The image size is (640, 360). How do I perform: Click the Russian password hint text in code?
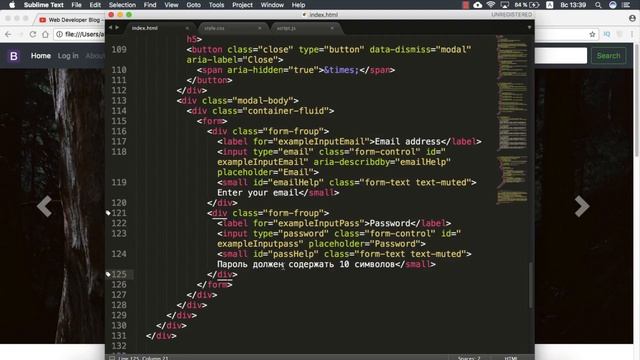pos(306,264)
